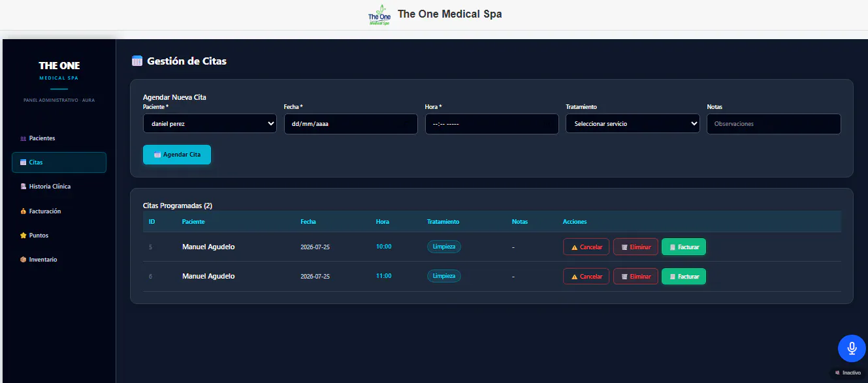Click the Inventario box icon
Viewport: 868px width, 383px height.
(x=24, y=260)
